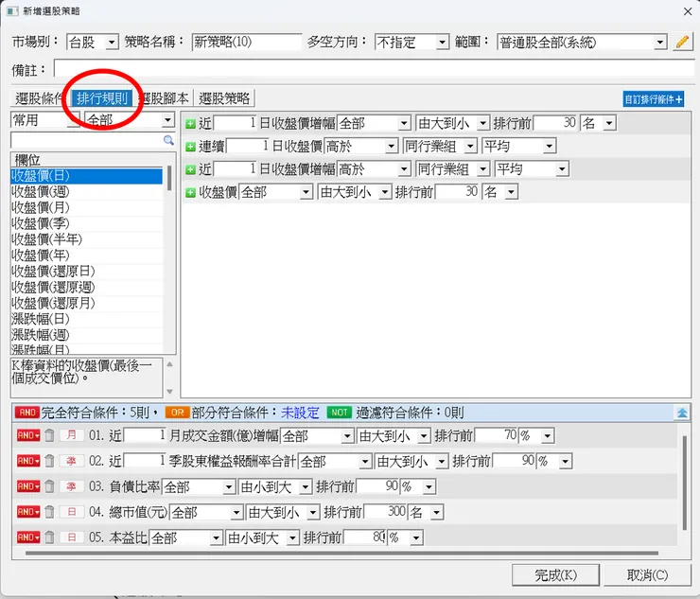Switch to the 選股條件 tab

pos(40,98)
